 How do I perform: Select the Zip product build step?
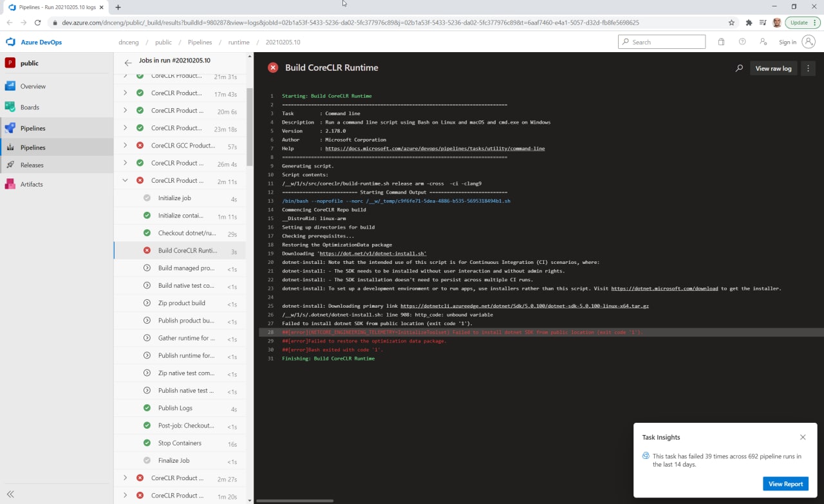tap(180, 303)
